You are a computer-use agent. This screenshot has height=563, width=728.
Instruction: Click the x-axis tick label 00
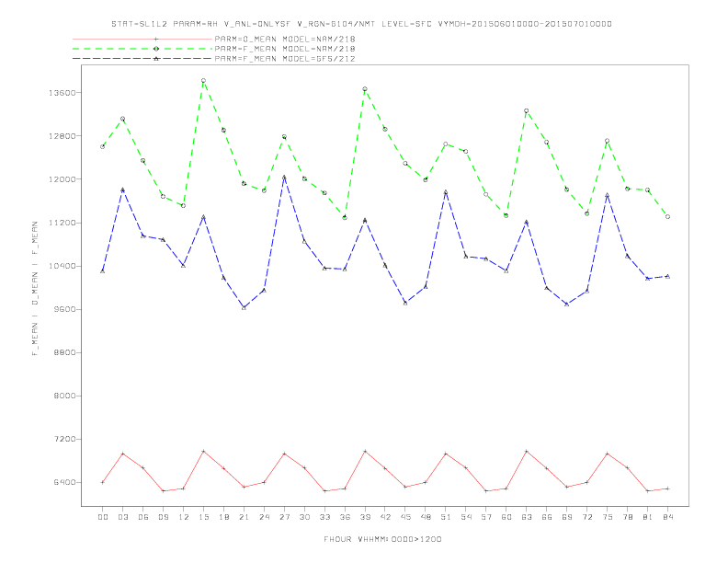pyautogui.click(x=103, y=517)
